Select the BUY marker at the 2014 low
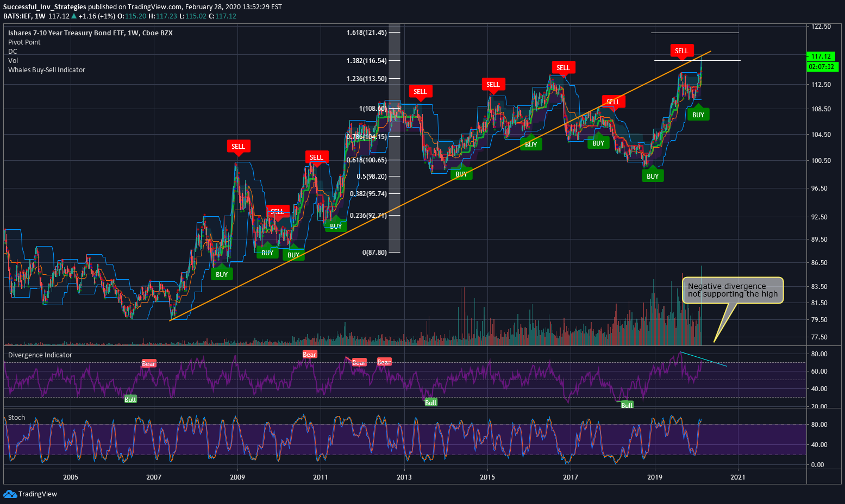 point(461,173)
